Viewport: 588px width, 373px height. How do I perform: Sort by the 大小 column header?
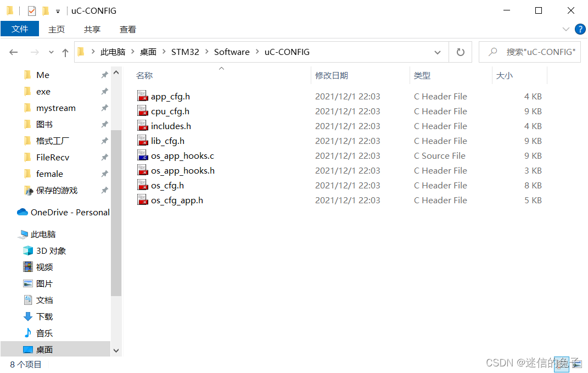(x=505, y=75)
